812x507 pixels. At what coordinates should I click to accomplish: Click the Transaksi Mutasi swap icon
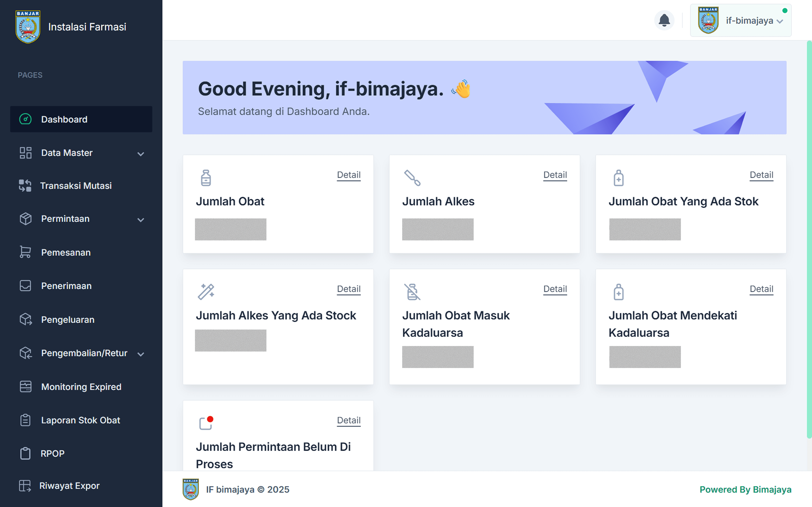25,185
